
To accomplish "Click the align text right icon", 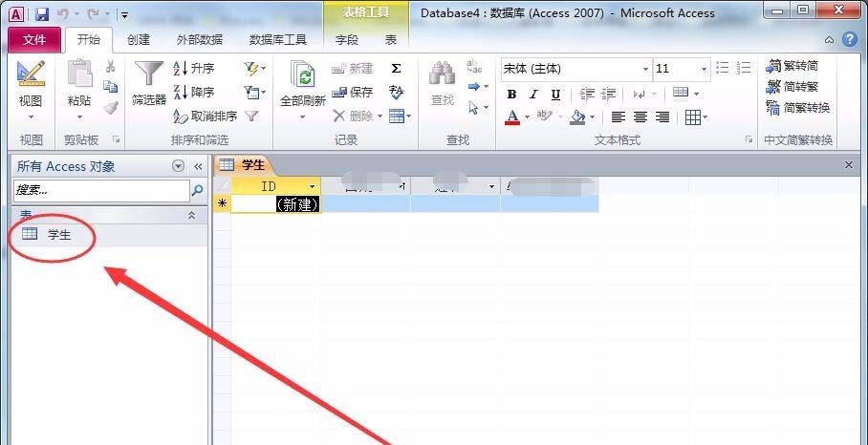I will tap(662, 117).
